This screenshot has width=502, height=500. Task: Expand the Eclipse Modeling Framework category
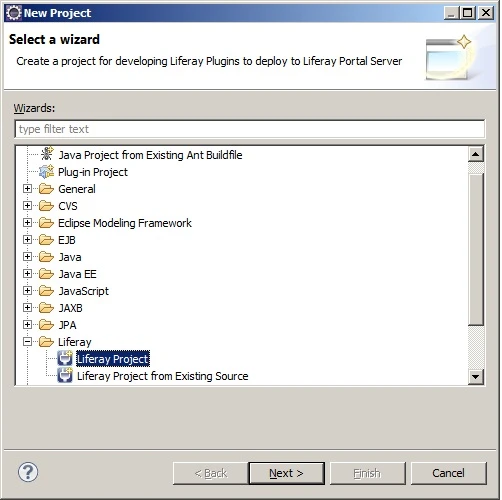[x=27, y=223]
